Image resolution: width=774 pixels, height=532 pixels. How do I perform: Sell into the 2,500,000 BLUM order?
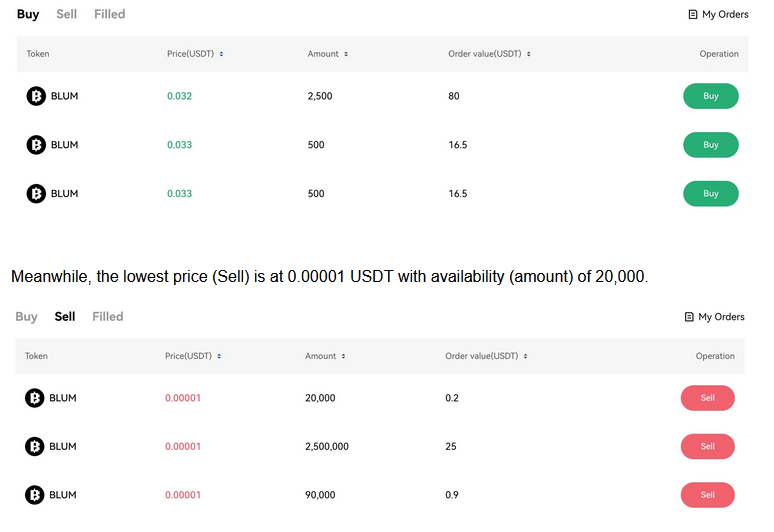[707, 446]
